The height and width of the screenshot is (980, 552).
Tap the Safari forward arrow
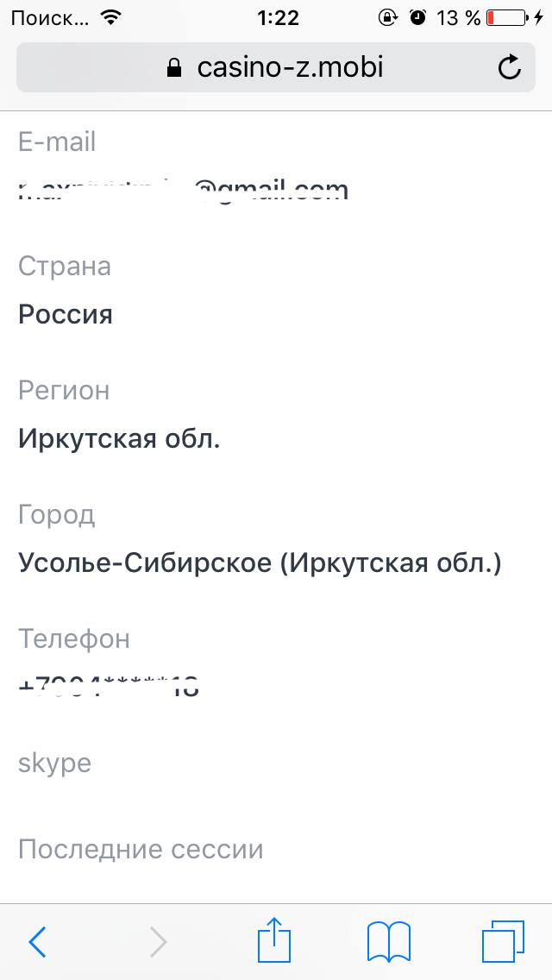[x=159, y=942]
